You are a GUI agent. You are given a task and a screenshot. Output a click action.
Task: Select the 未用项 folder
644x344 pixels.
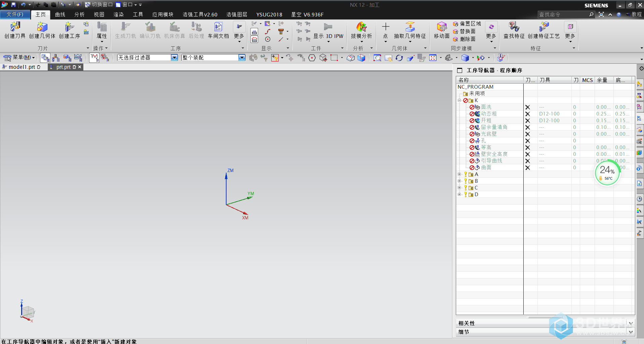point(474,94)
